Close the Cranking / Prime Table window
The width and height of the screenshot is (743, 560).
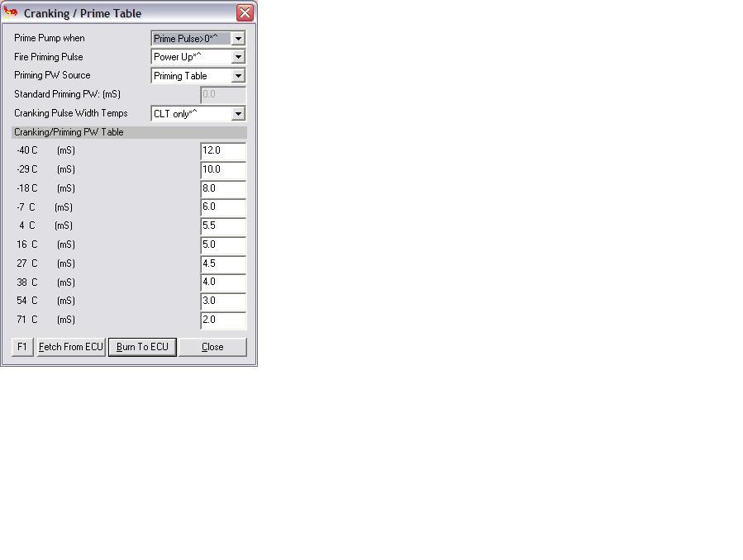[x=245, y=12]
